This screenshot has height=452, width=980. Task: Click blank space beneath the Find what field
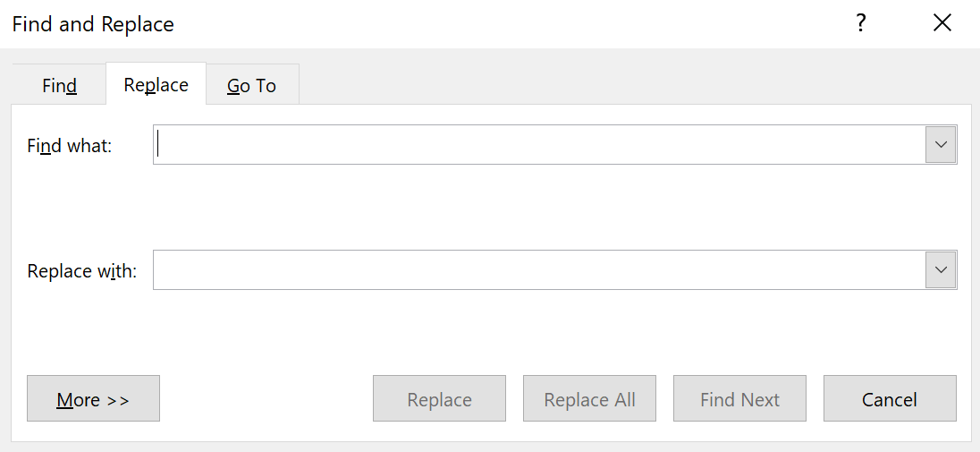pos(536,208)
